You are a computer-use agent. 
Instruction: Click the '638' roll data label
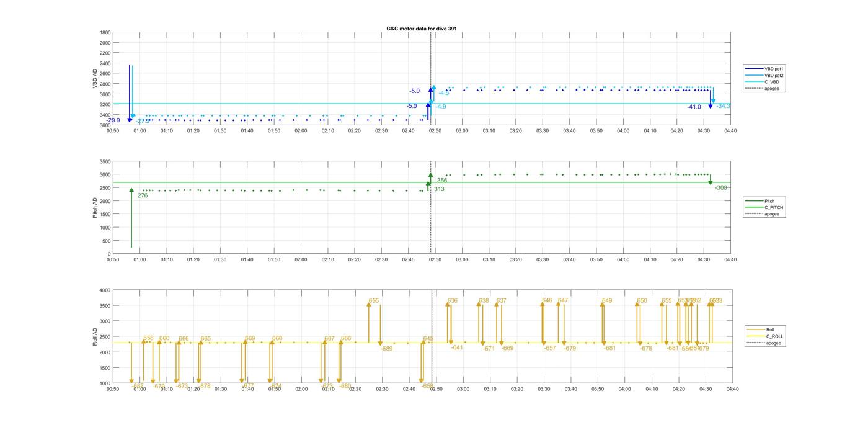tap(484, 300)
